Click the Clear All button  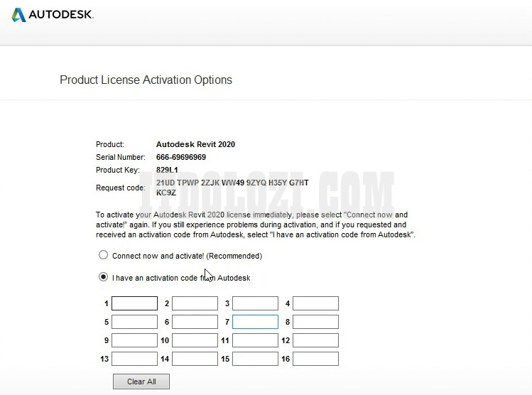(141, 382)
